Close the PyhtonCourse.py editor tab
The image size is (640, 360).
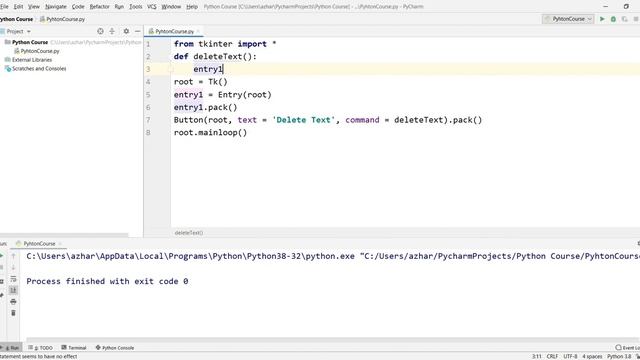click(198, 31)
